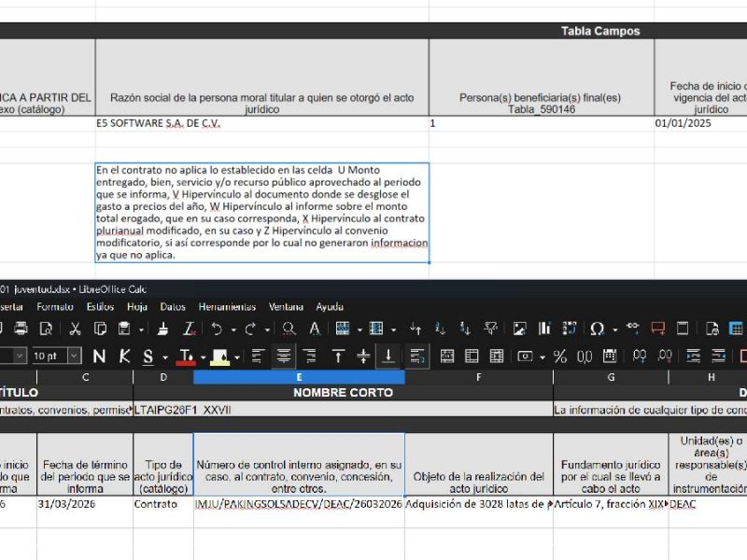Open the Formato menu
Image resolution: width=747 pixels, height=560 pixels.
click(55, 307)
